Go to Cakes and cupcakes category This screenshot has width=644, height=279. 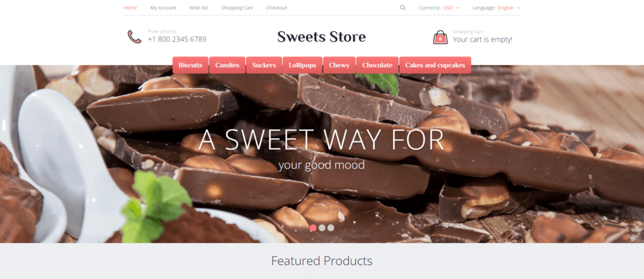point(435,65)
